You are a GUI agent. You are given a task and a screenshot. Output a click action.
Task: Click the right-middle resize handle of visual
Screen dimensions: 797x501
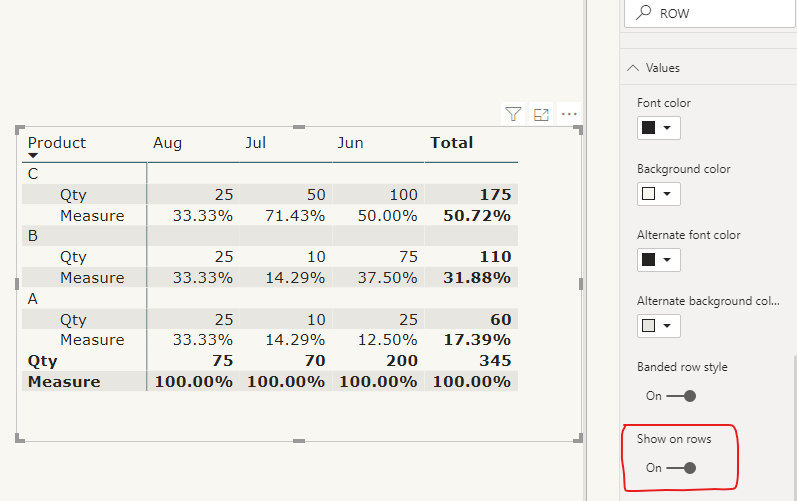[581, 284]
